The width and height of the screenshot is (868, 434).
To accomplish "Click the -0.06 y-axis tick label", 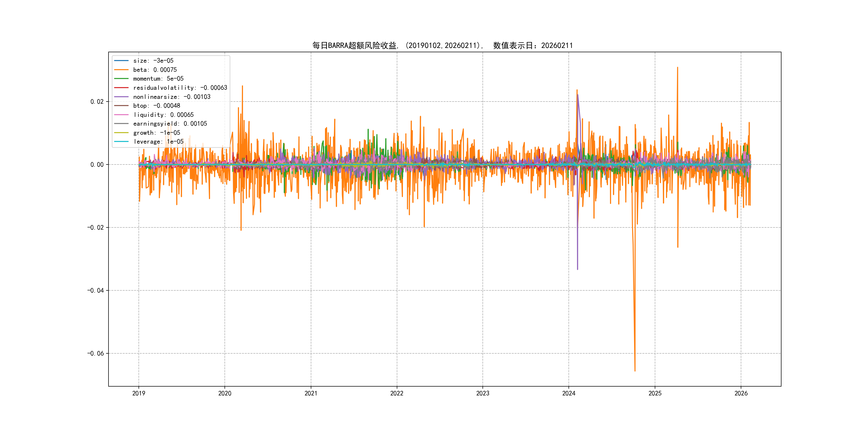I will tap(95, 353).
